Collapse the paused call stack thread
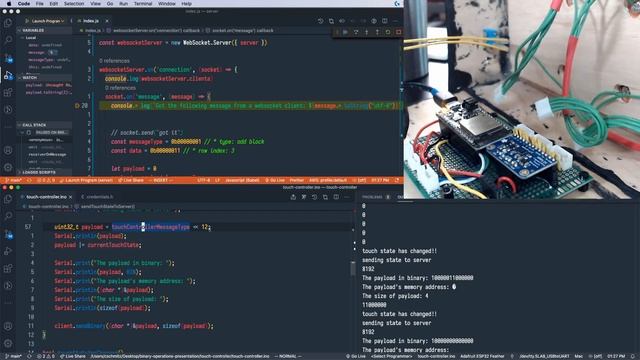 pyautogui.click(x=22, y=133)
